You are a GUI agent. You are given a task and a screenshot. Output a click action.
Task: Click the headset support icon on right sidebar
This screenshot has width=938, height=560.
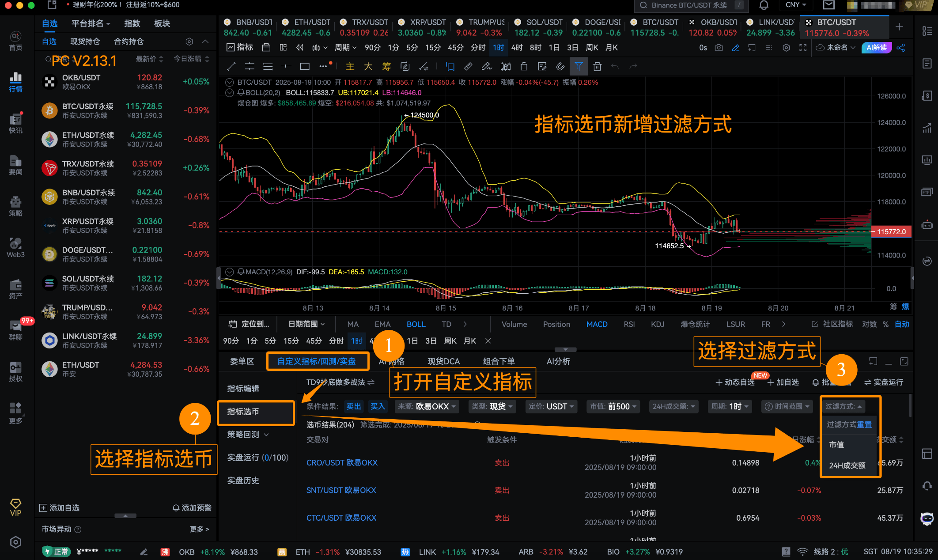(927, 486)
